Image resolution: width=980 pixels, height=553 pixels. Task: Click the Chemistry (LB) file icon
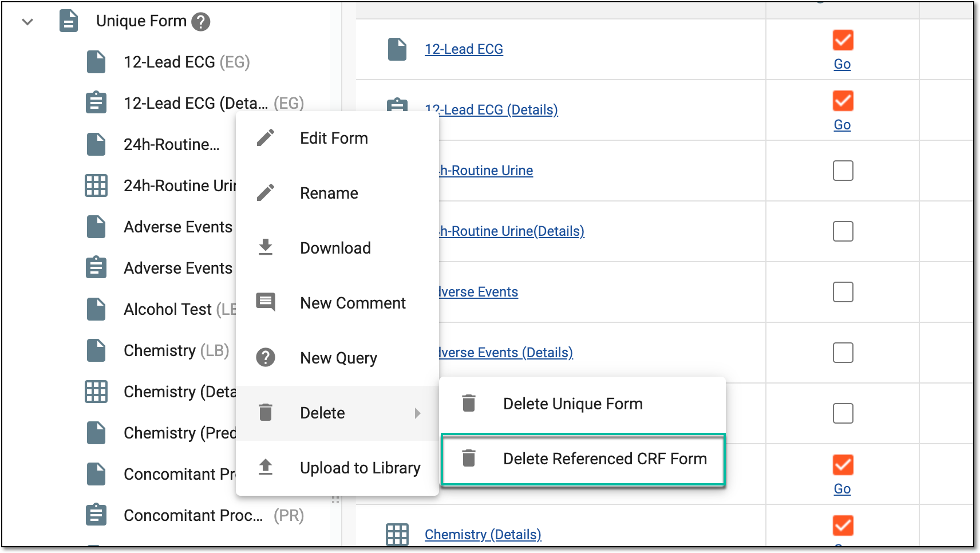(96, 350)
